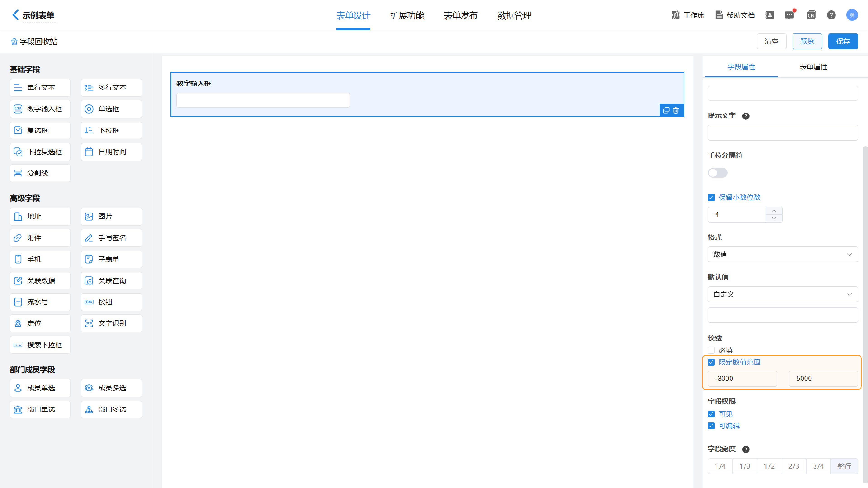This screenshot has height=488, width=868.
Task: Click the 保存 button
Action: point(843,41)
